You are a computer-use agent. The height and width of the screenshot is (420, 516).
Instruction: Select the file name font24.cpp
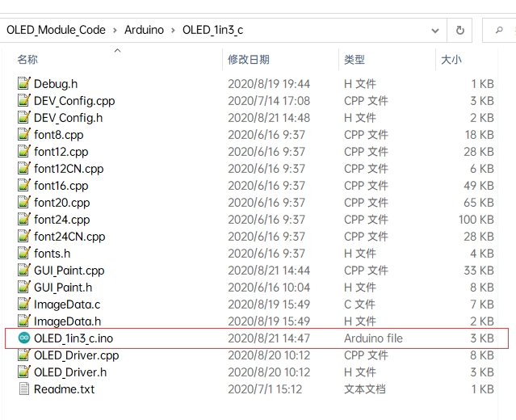click(x=62, y=220)
